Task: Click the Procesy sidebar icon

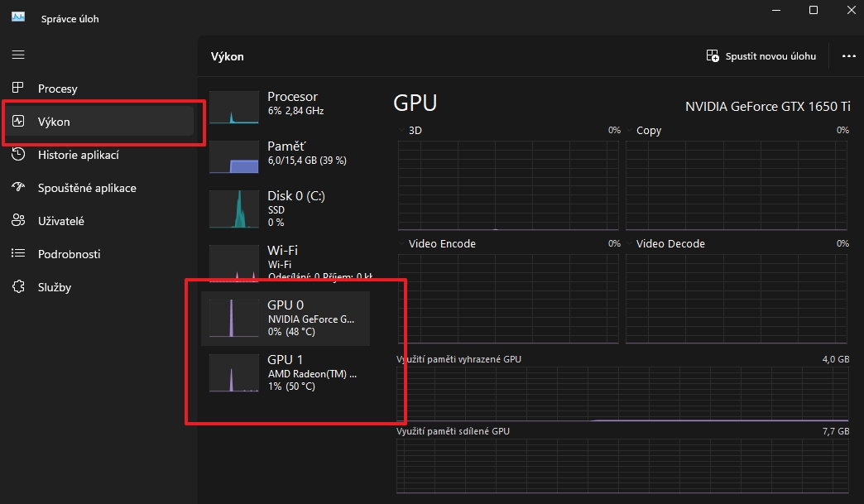Action: tap(18, 89)
